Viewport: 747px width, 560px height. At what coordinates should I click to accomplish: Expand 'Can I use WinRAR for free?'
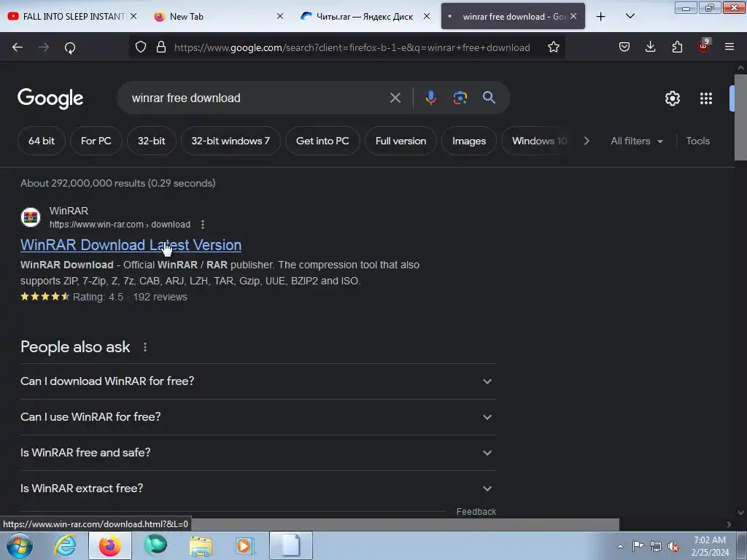258,417
